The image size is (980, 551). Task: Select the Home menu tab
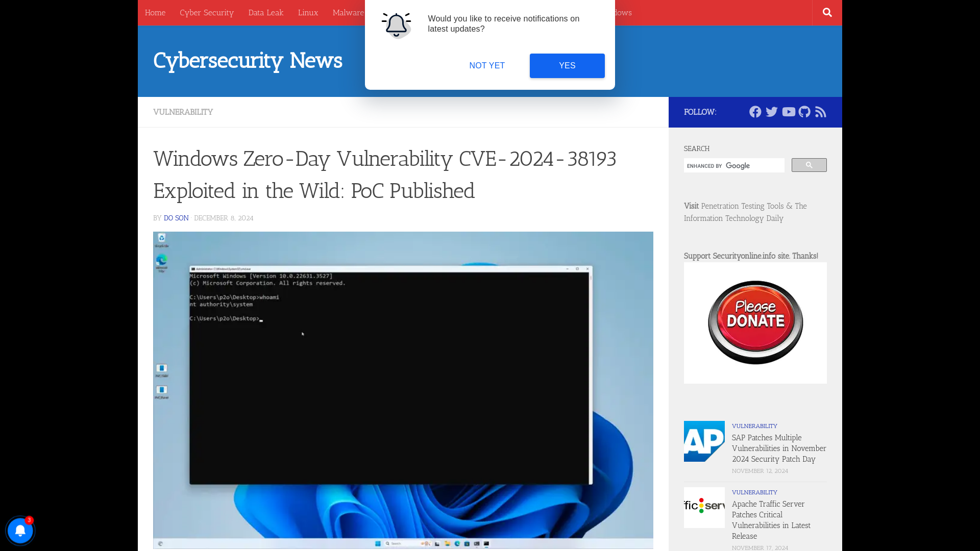[x=155, y=12]
